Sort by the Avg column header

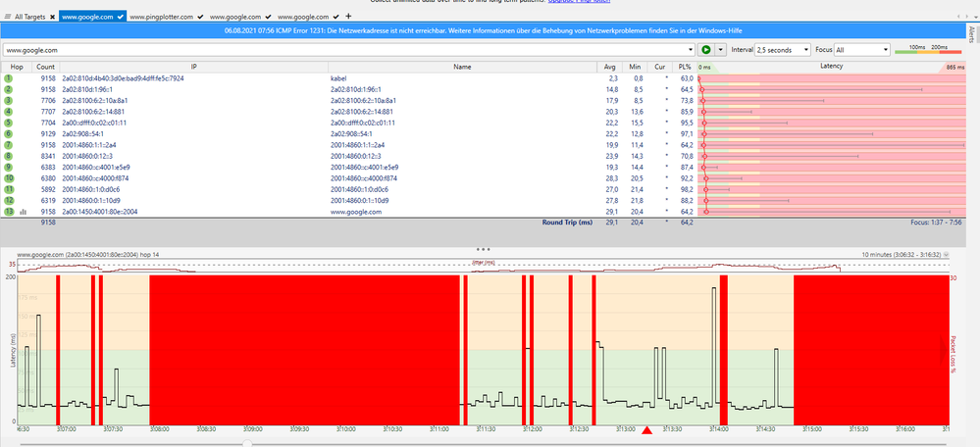pos(610,67)
